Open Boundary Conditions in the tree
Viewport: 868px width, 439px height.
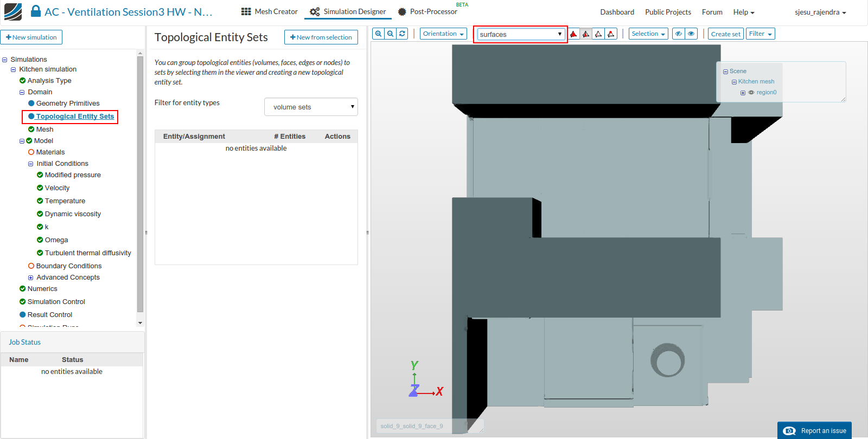point(69,266)
